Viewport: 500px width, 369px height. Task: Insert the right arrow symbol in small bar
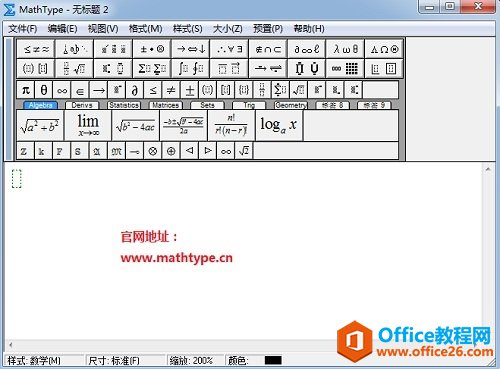coord(98,90)
